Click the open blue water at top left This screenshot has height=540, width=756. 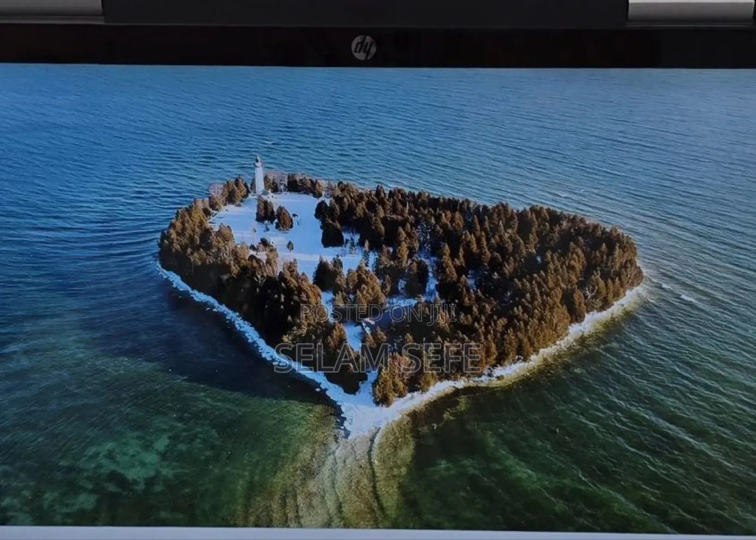[x=94, y=118]
